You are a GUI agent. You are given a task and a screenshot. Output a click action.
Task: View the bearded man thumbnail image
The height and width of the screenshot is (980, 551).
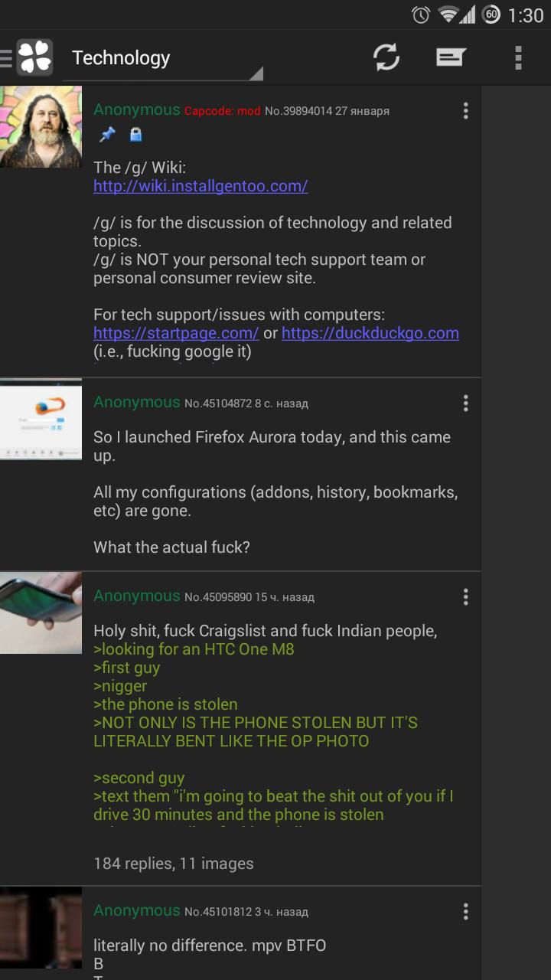click(41, 126)
